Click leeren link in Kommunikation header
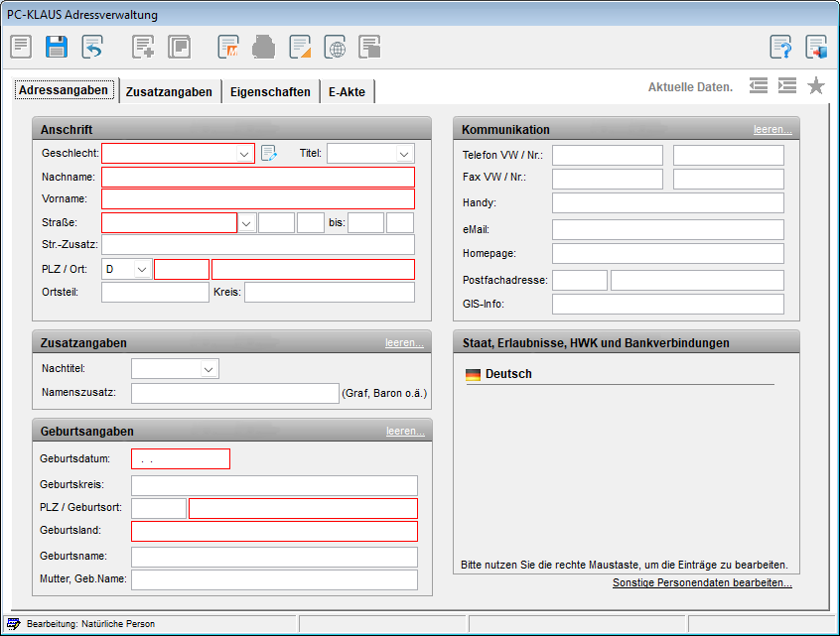This screenshot has height=636, width=840. 771,130
